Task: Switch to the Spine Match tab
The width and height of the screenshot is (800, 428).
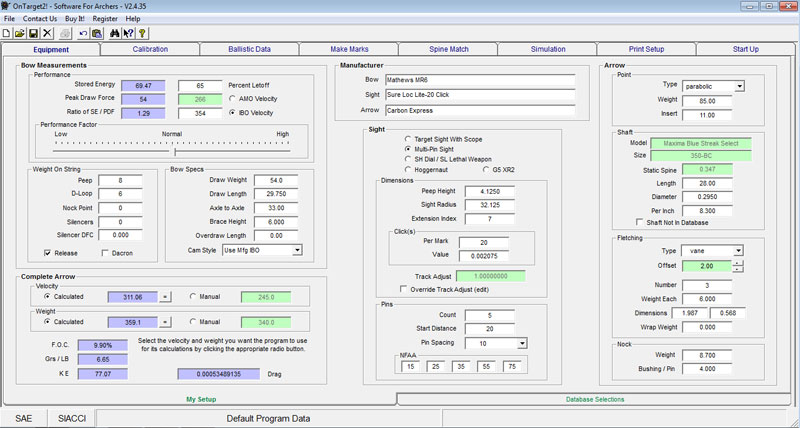Action: [448, 49]
